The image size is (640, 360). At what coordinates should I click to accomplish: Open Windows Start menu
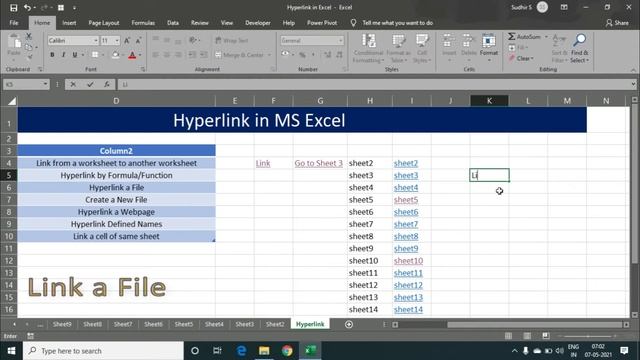pyautogui.click(x=11, y=351)
